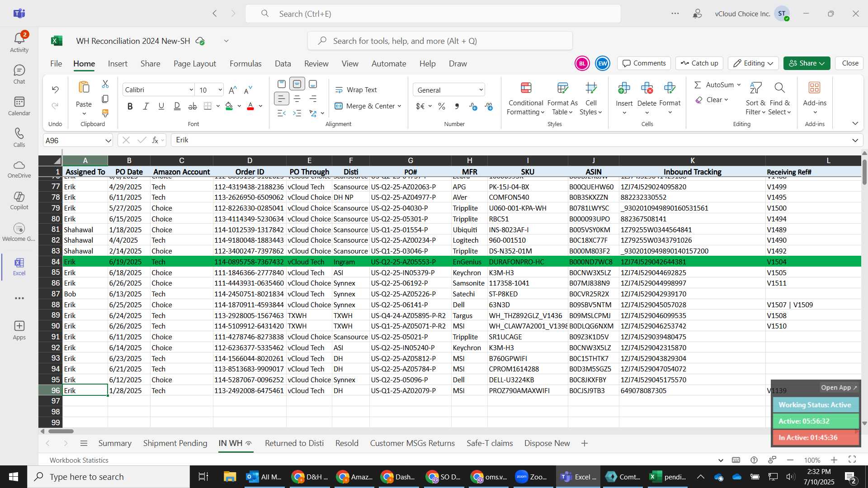Click Close next to Share
The height and width of the screenshot is (488, 868).
coord(850,63)
